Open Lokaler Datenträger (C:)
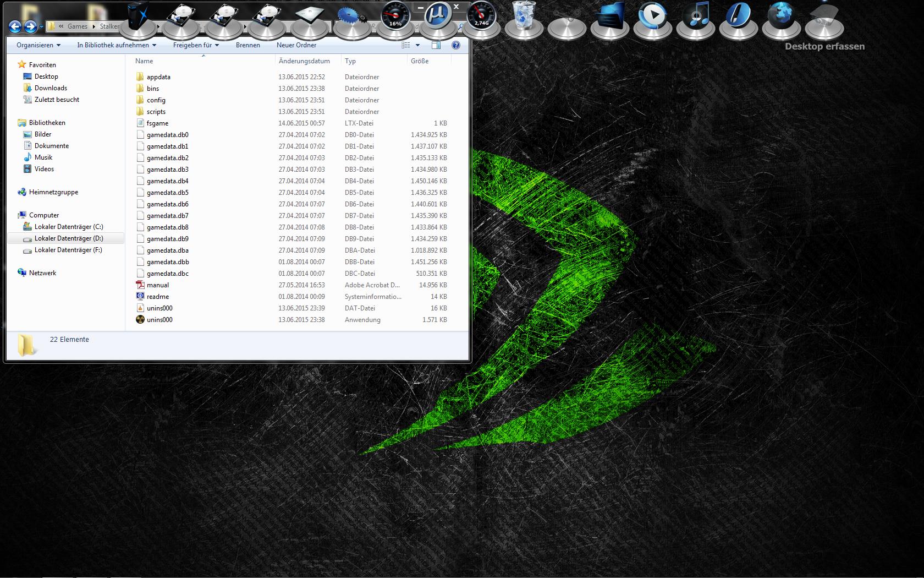Image resolution: width=924 pixels, height=578 pixels. 63,227
